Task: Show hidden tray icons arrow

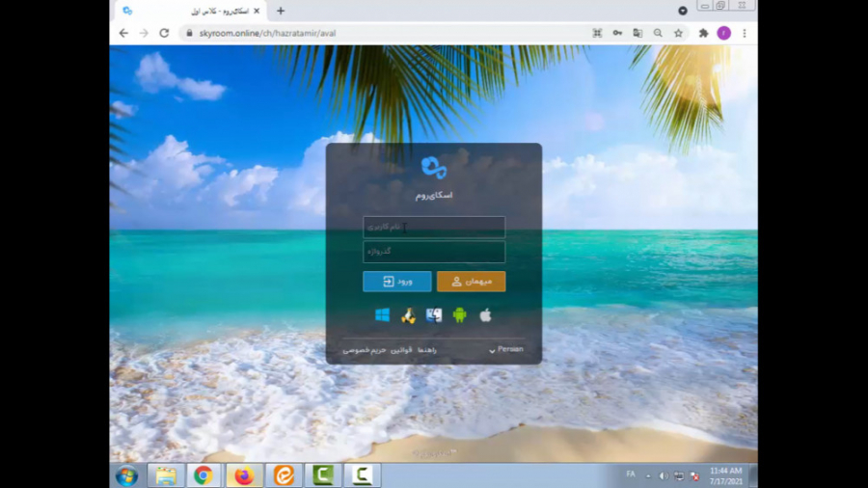Action: point(648,475)
